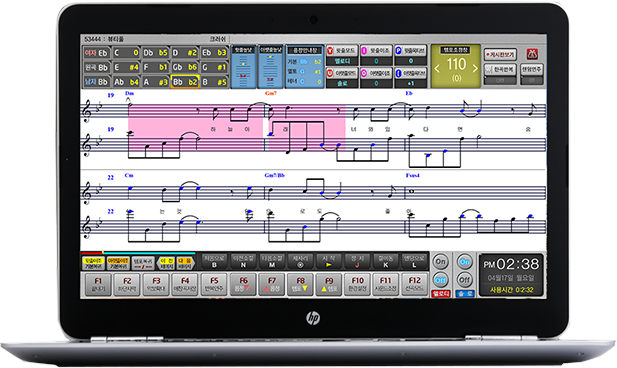Decrease tempo with the left arrow
The height and width of the screenshot is (368, 617).
[437, 68]
